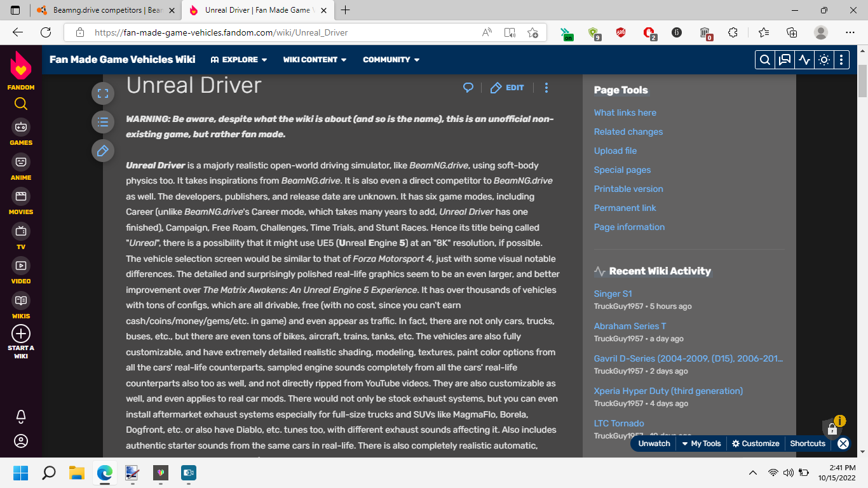Open Windows taskbar search
The height and width of the screenshot is (488, 868).
click(x=49, y=473)
